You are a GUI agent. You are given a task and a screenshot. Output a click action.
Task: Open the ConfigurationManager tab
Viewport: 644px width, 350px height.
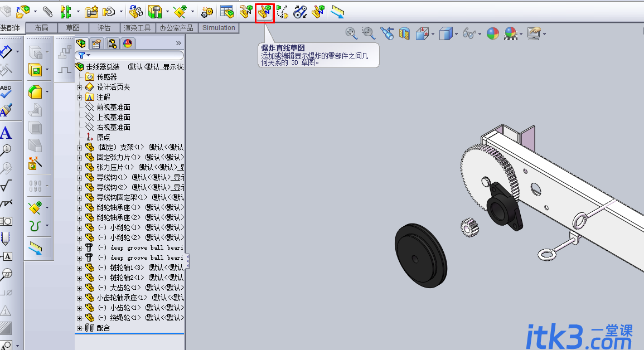112,43
